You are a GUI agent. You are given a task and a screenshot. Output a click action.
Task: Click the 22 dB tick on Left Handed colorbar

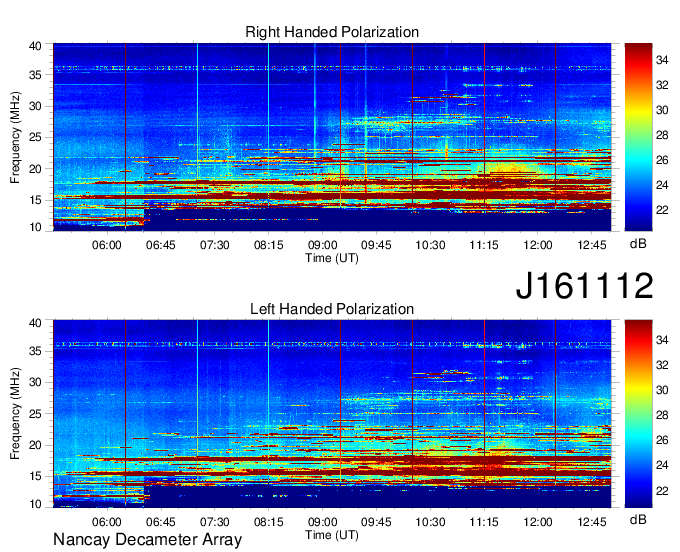pyautogui.click(x=662, y=490)
